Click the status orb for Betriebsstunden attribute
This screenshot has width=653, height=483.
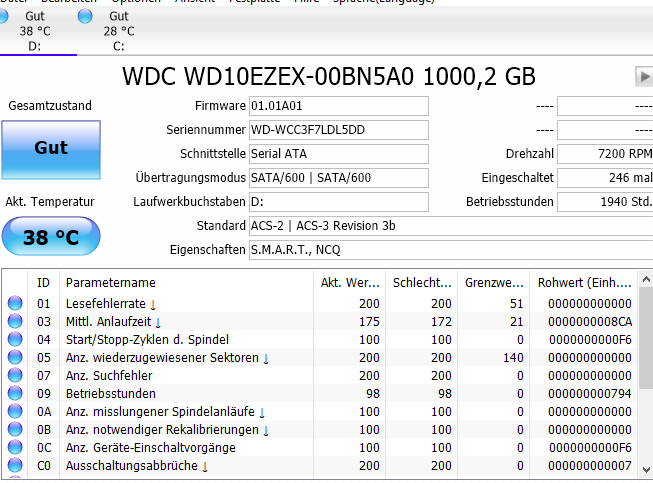click(15, 394)
